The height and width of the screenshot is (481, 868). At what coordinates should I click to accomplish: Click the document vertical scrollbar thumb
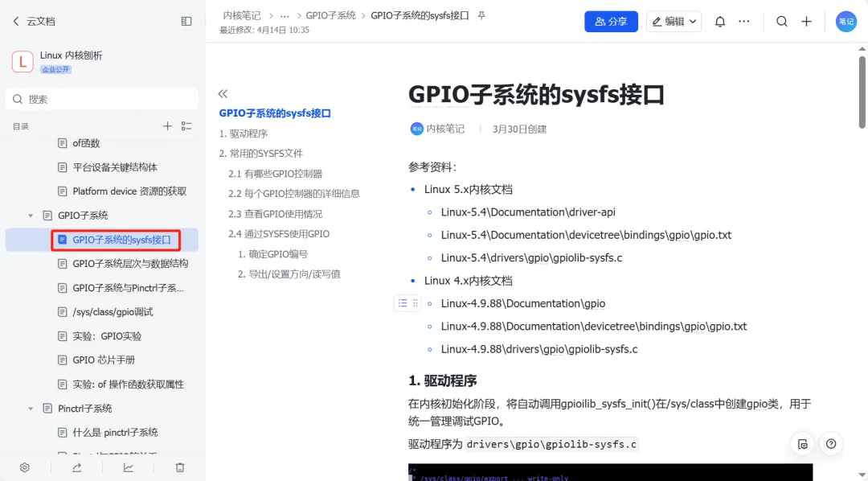point(862,92)
